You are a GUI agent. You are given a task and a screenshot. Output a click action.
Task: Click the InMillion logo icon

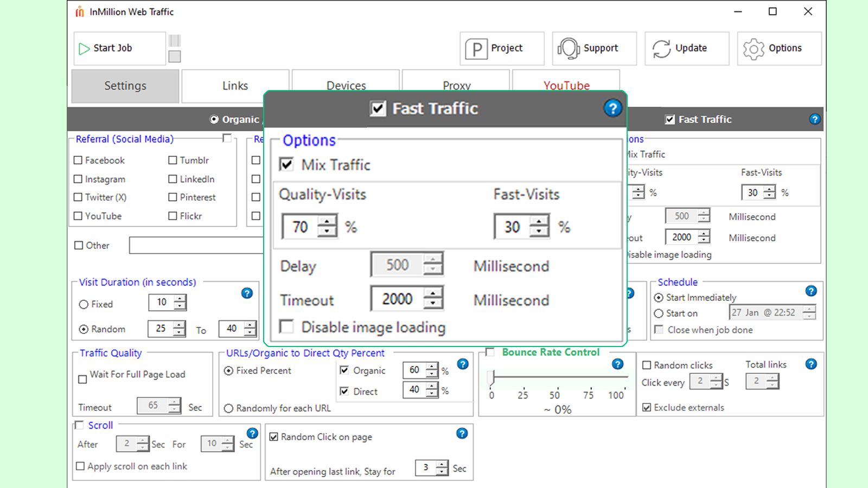pyautogui.click(x=80, y=11)
